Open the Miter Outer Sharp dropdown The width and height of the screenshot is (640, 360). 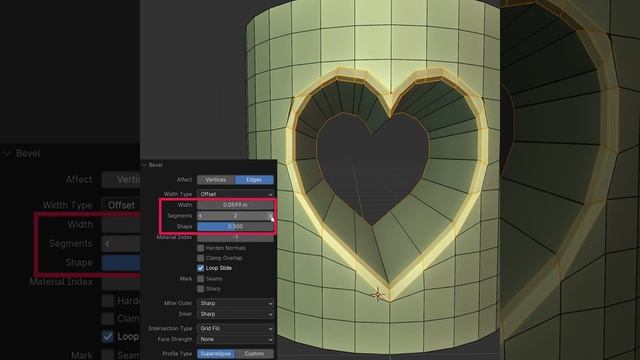coord(235,303)
